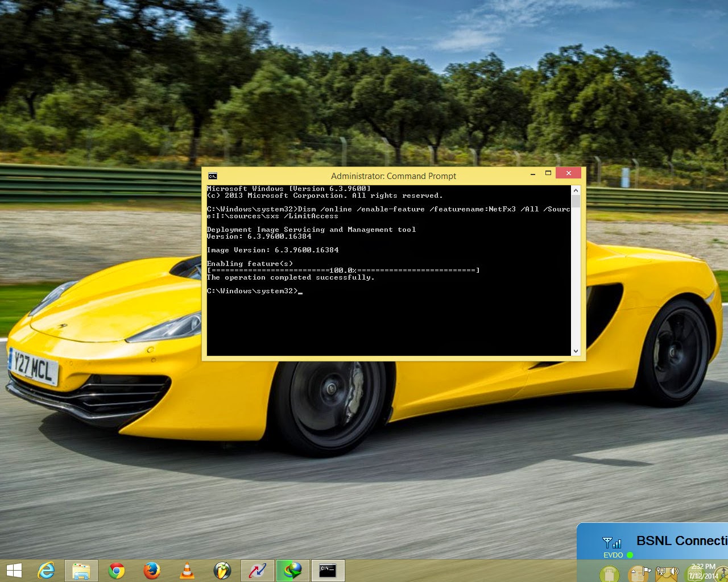The image size is (728, 582).
Task: Click the Dism /online command line
Action: tap(388, 213)
